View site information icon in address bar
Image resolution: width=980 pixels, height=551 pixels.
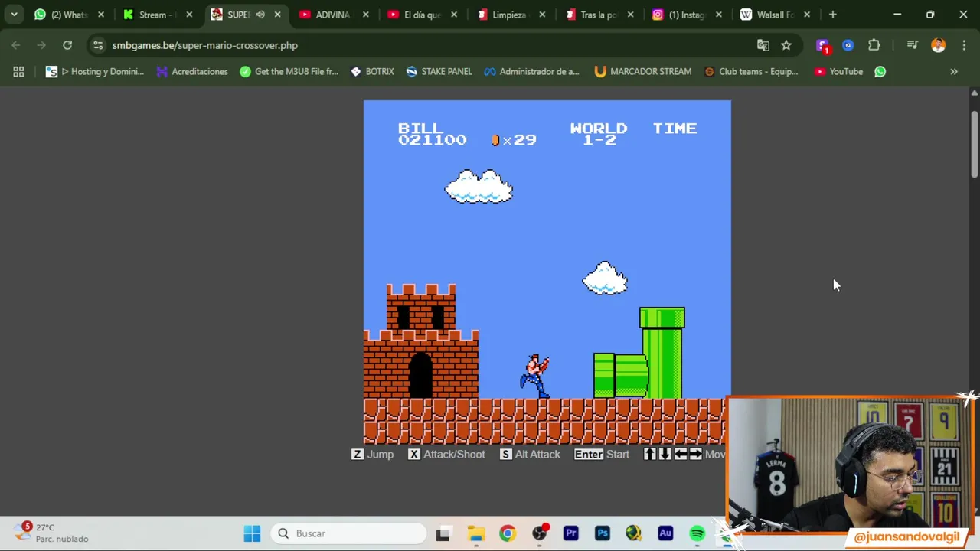click(x=98, y=45)
